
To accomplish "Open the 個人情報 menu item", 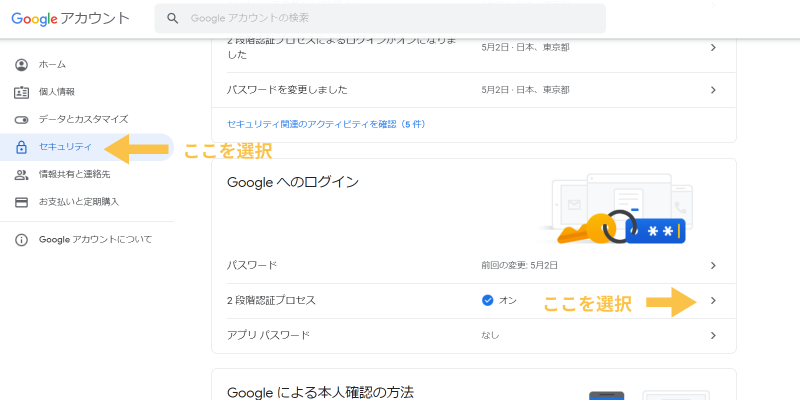I will 87,92.
